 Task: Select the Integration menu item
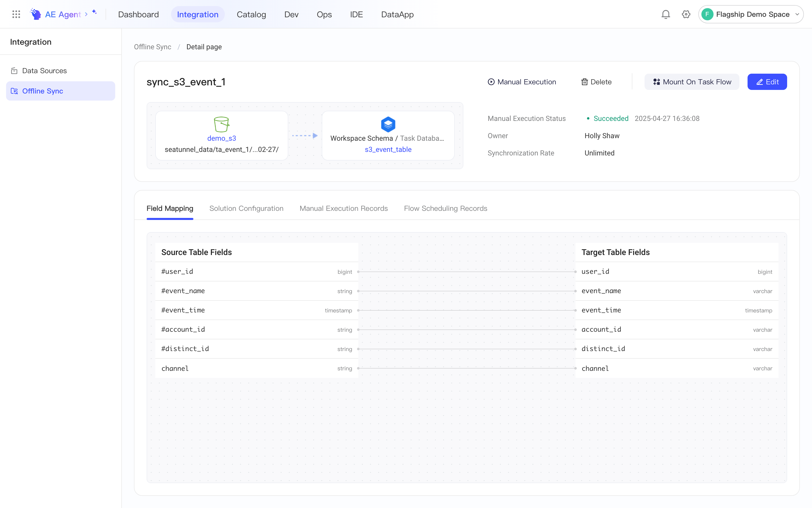tap(198, 14)
